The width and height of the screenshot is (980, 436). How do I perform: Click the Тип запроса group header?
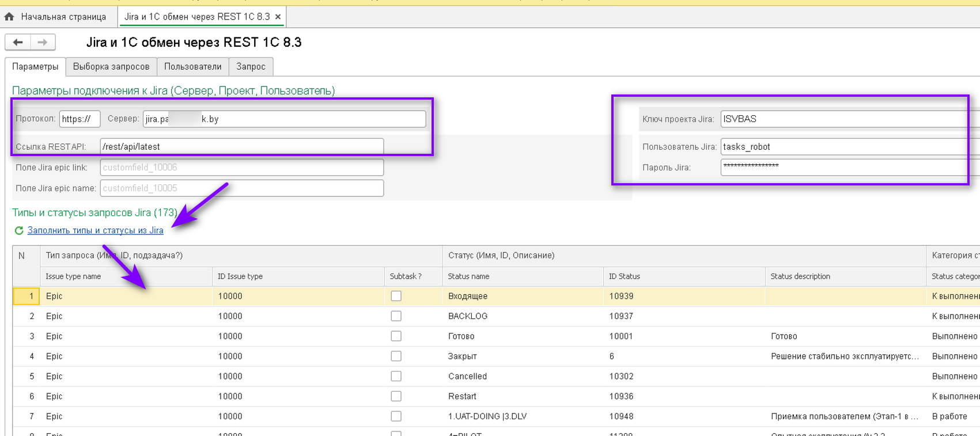(241, 256)
